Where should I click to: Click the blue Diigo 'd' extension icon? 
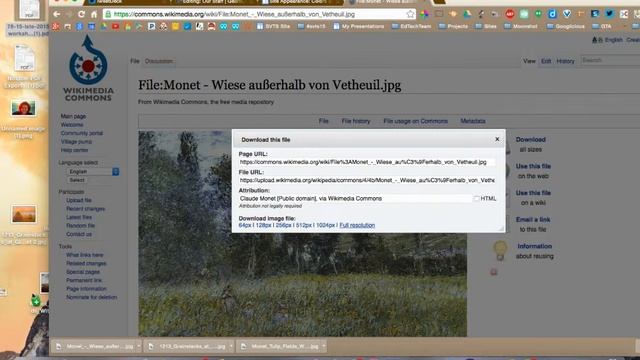pos(552,14)
